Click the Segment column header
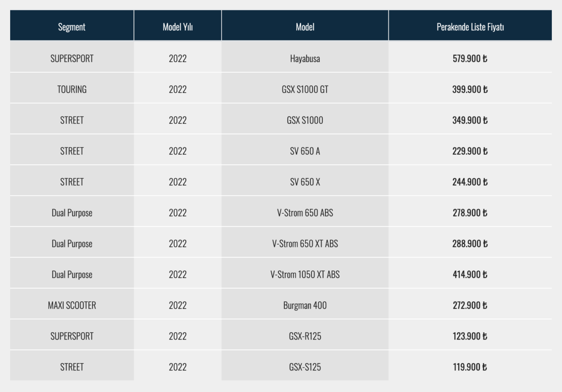This screenshot has height=392, width=562. point(72,27)
